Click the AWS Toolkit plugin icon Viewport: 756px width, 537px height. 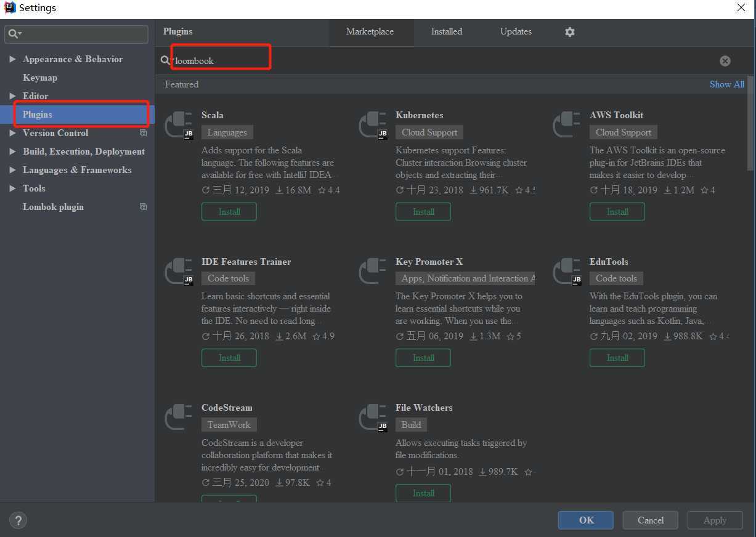pos(567,125)
